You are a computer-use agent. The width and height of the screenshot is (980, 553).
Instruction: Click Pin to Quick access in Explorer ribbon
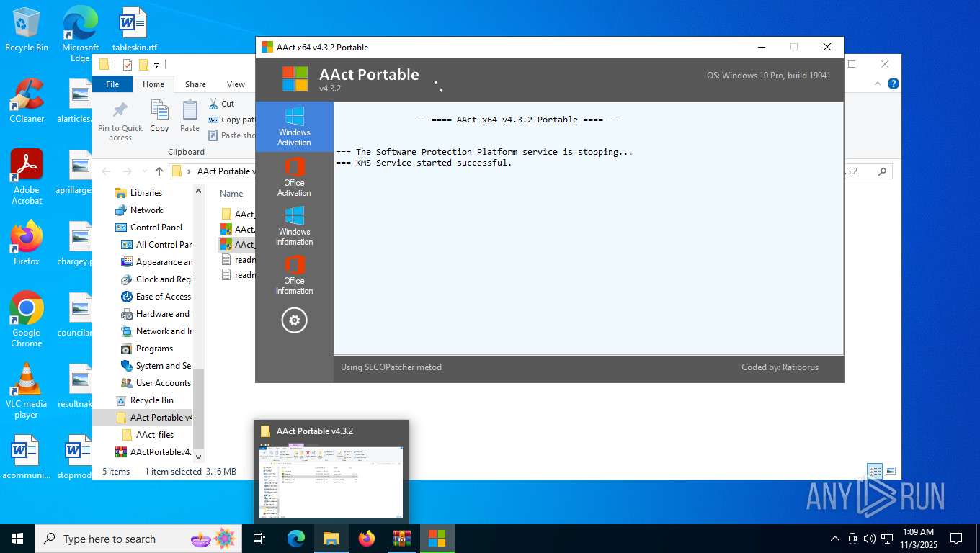[120, 120]
